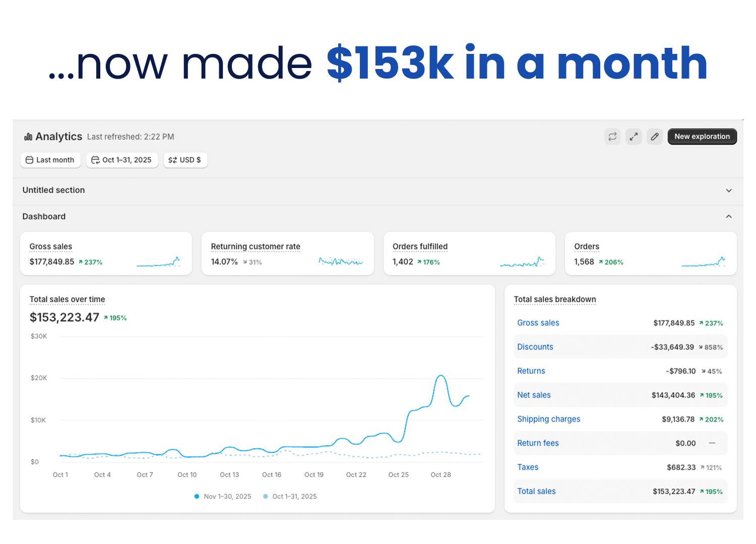
Task: Open the Total sales breakdown report title
Action: (x=555, y=300)
